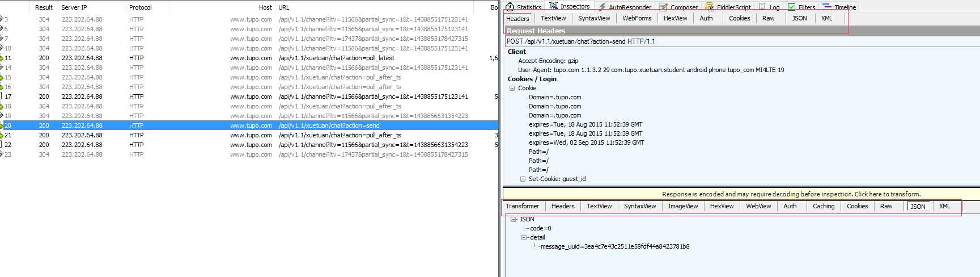Collapse the Set-Cookie: guest_id node

point(523,179)
